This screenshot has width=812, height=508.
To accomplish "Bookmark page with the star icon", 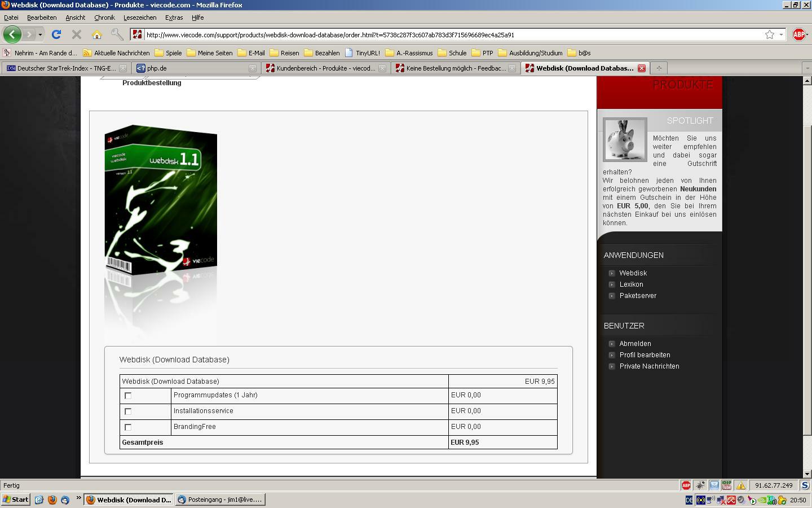I will coord(769,34).
